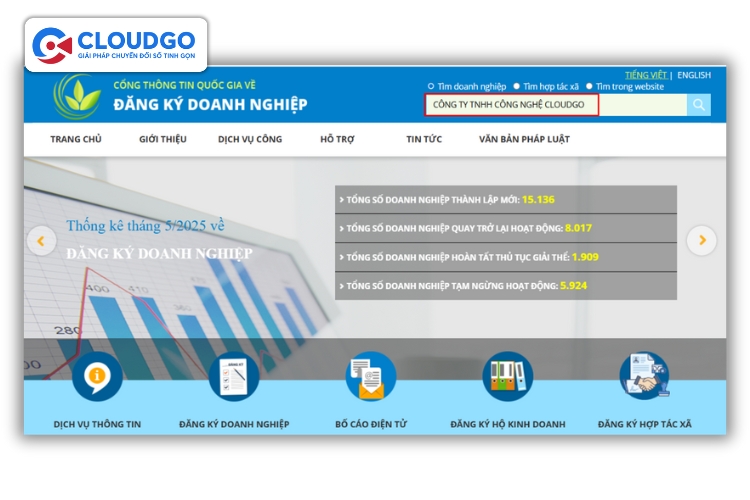
Task: Click the company name search input field
Action: (x=512, y=105)
